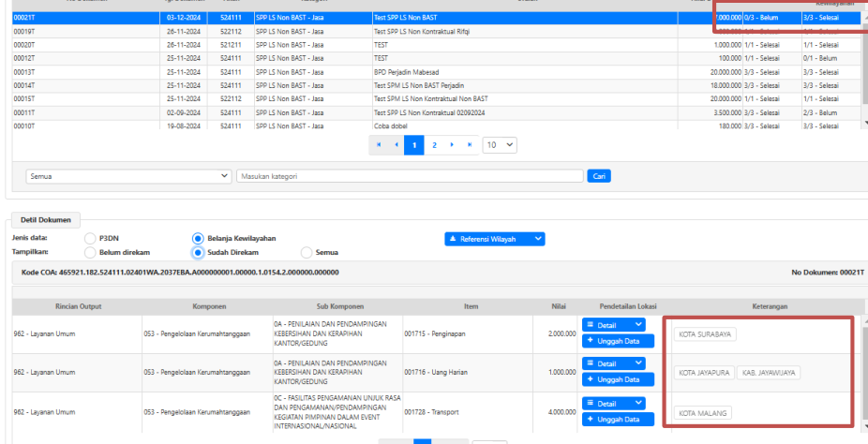The width and height of the screenshot is (868, 444).
Task: Go to next page of document list
Action: click(453, 145)
